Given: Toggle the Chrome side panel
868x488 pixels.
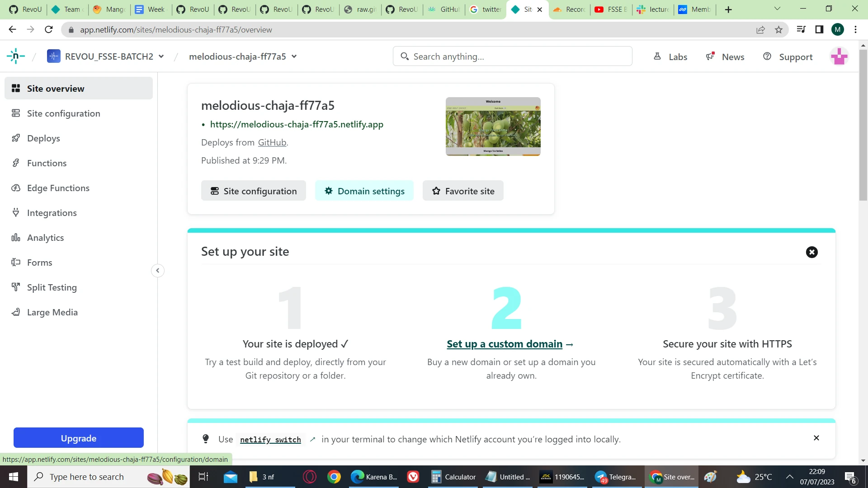Looking at the screenshot, I should (x=819, y=30).
